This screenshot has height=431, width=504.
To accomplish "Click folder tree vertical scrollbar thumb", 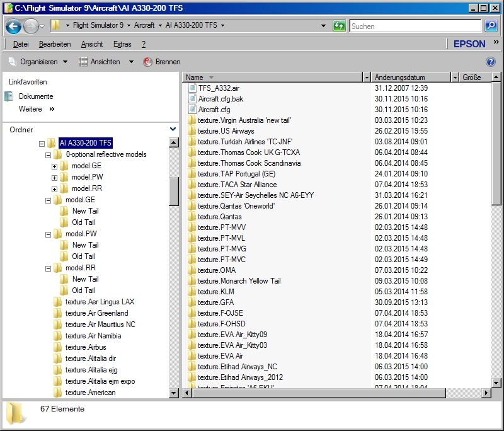I will (x=174, y=192).
